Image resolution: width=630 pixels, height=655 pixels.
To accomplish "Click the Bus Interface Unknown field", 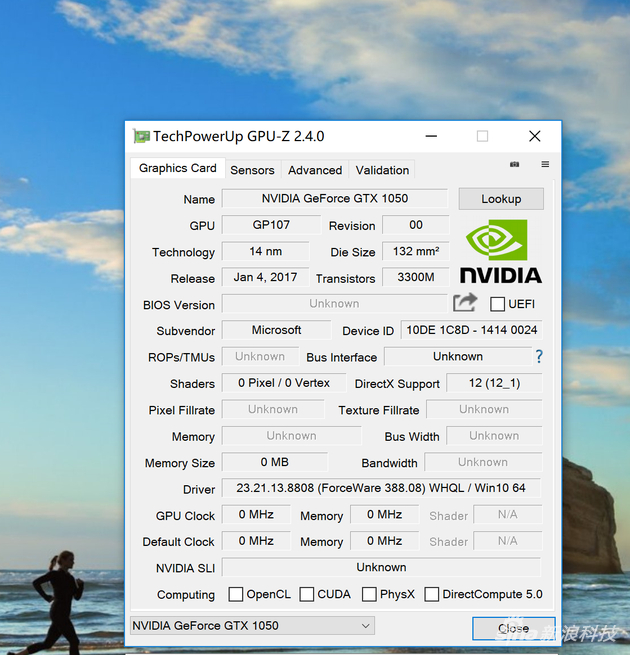I will click(x=458, y=356).
